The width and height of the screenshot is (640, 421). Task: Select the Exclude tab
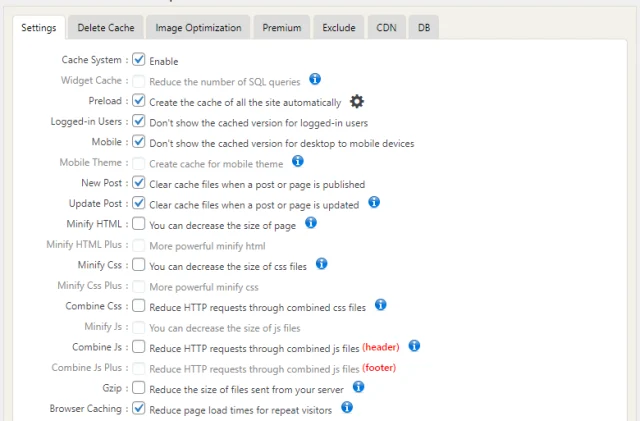(339, 28)
